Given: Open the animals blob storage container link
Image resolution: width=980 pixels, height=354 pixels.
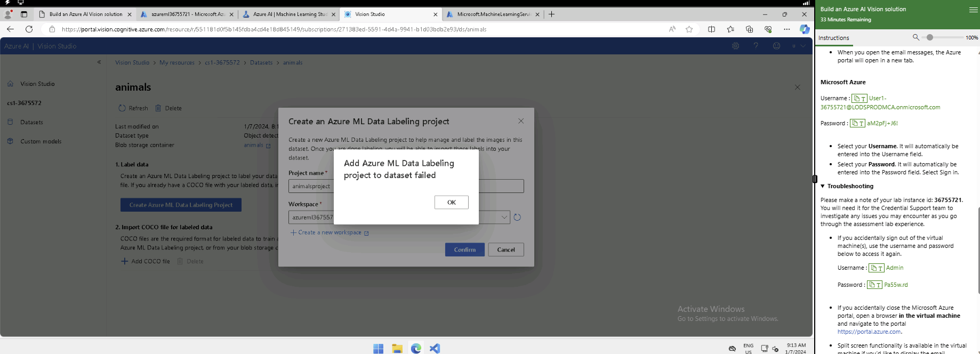Looking at the screenshot, I should click(x=257, y=145).
